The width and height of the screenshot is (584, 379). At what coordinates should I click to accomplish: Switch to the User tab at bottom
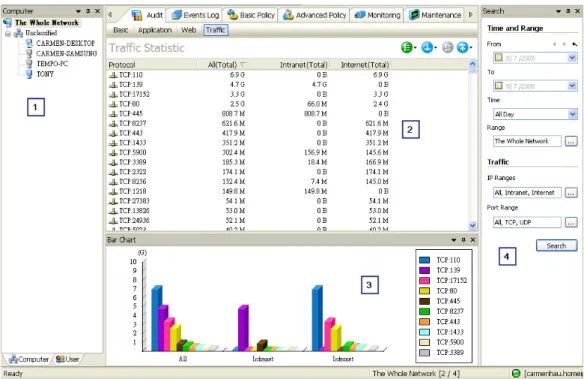(x=68, y=359)
